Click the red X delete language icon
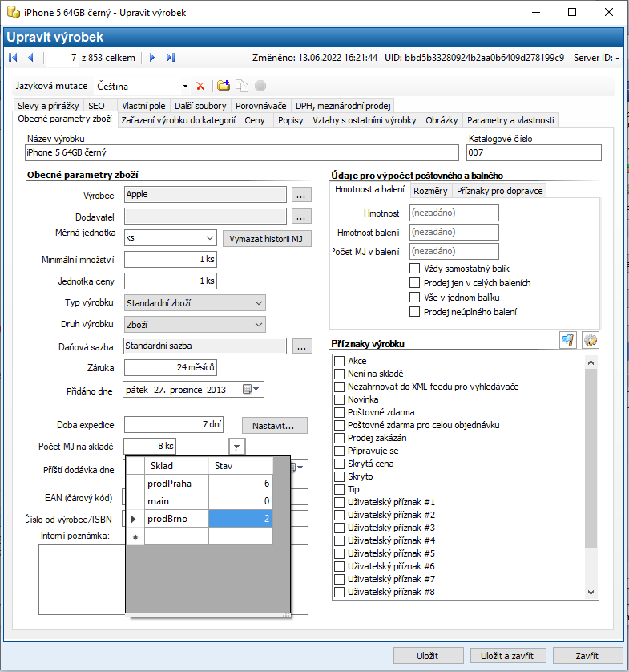Viewport: 629px width, 672px height. [200, 86]
